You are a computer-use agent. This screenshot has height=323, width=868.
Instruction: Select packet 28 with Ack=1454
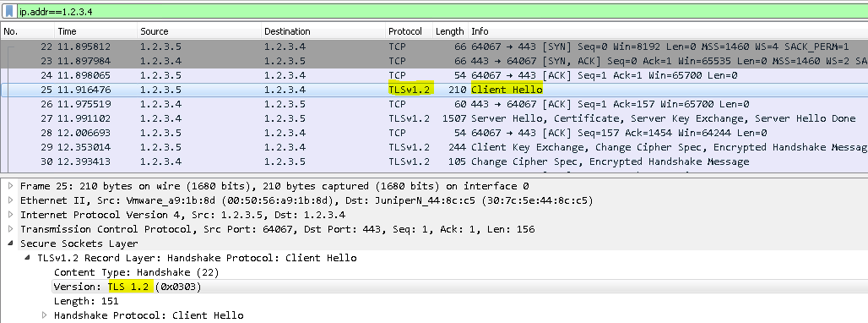[x=434, y=133]
